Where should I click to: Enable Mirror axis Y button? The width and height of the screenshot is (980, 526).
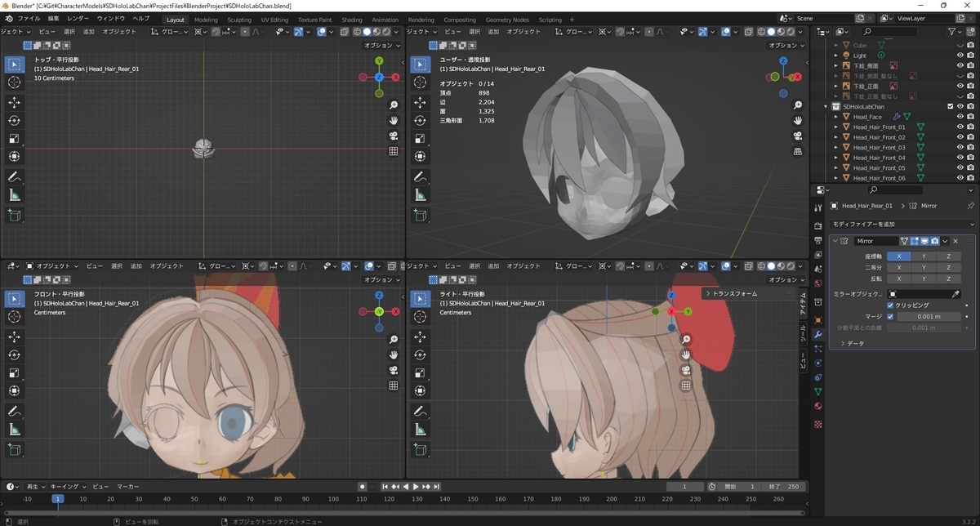pyautogui.click(x=924, y=256)
